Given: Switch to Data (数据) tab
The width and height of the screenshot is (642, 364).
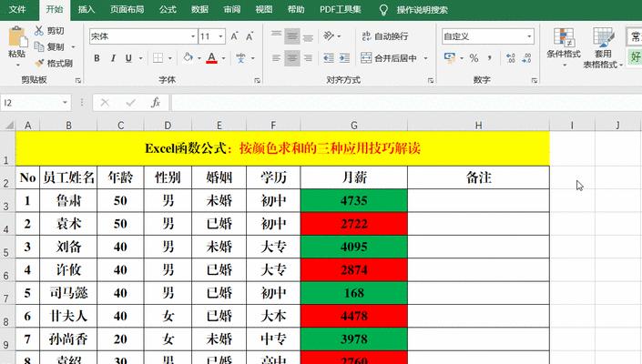Looking at the screenshot, I should (199, 9).
